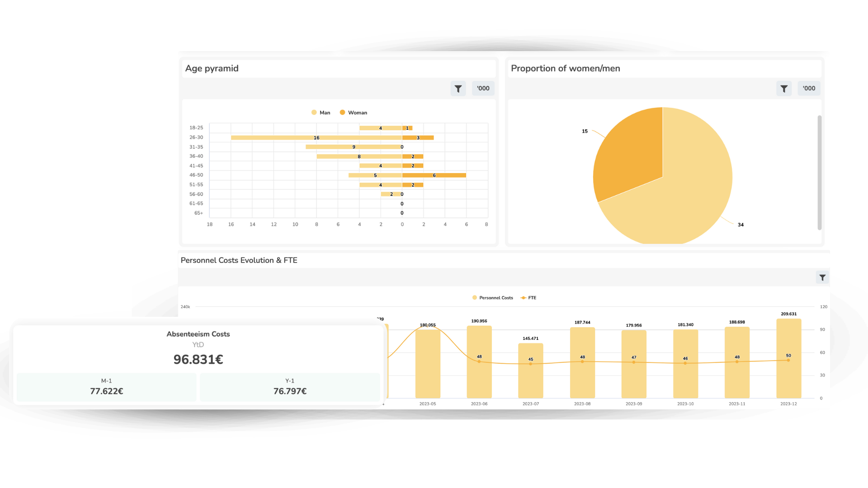This screenshot has height=488, width=868.
Task: Toggle the Woman legend item
Action: click(354, 113)
